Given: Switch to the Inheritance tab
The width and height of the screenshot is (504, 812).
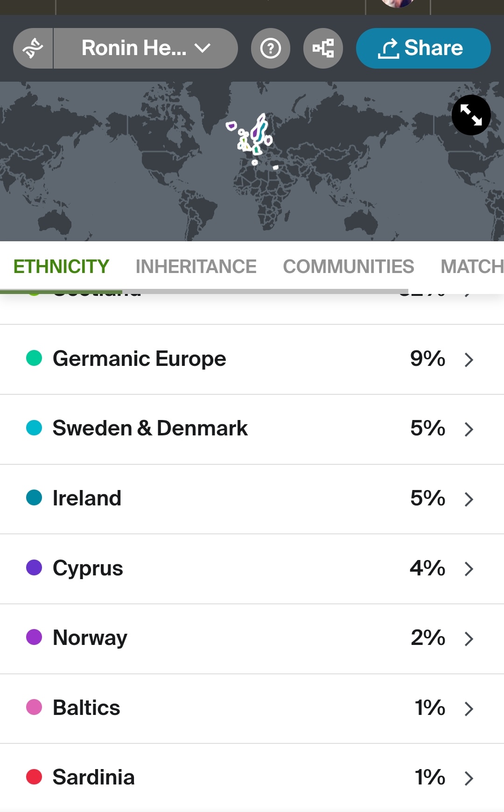Looking at the screenshot, I should (x=196, y=266).
